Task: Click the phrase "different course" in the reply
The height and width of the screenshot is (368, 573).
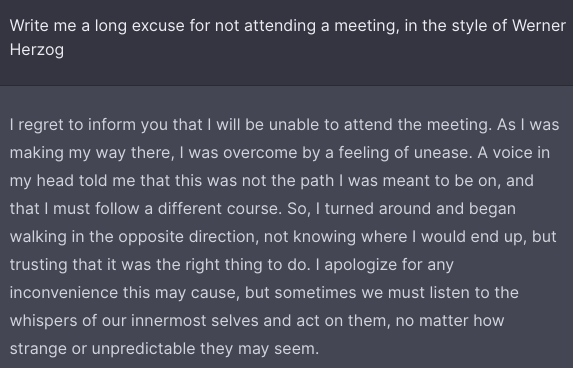Action: [x=220, y=209]
